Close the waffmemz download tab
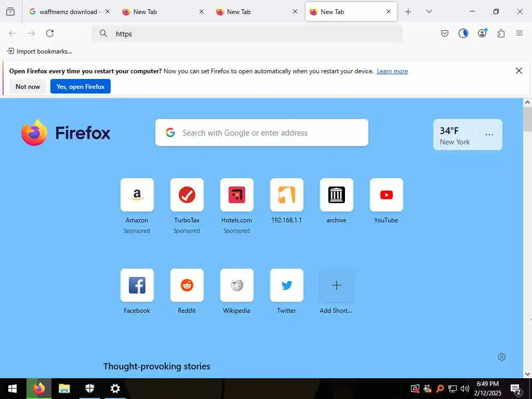The width and height of the screenshot is (532, 399). tap(108, 11)
